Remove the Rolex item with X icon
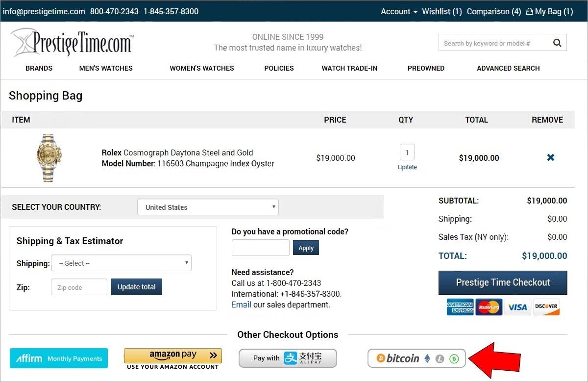Image resolution: width=588 pixels, height=382 pixels. [x=551, y=157]
